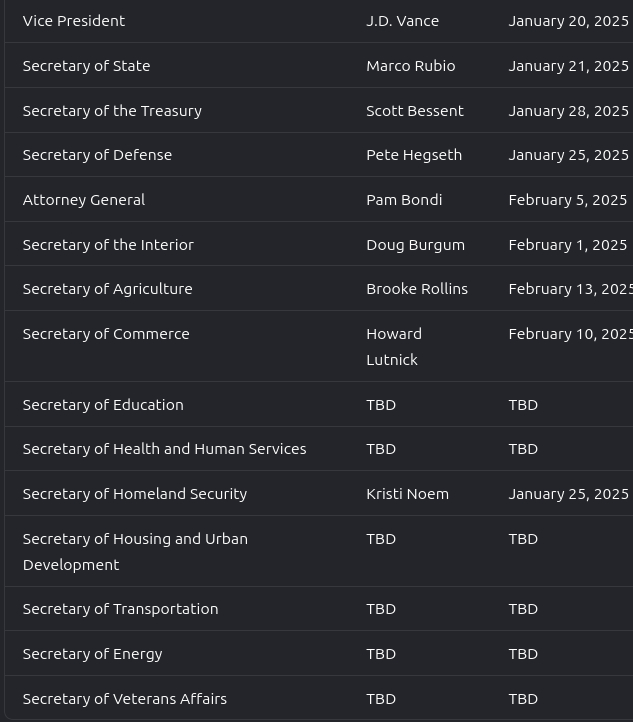Click the Secretary of Energy row label
Viewport: 633px width, 722px height.
[92, 654]
